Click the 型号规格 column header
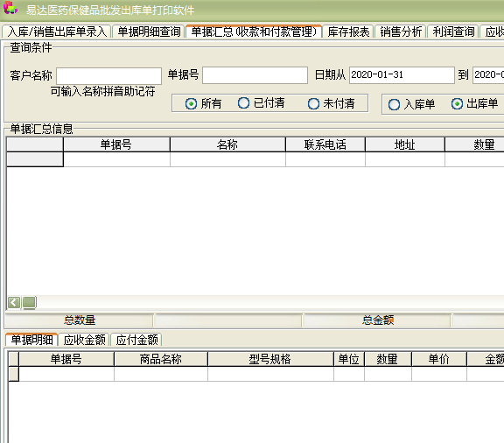504x443 pixels. (x=270, y=359)
